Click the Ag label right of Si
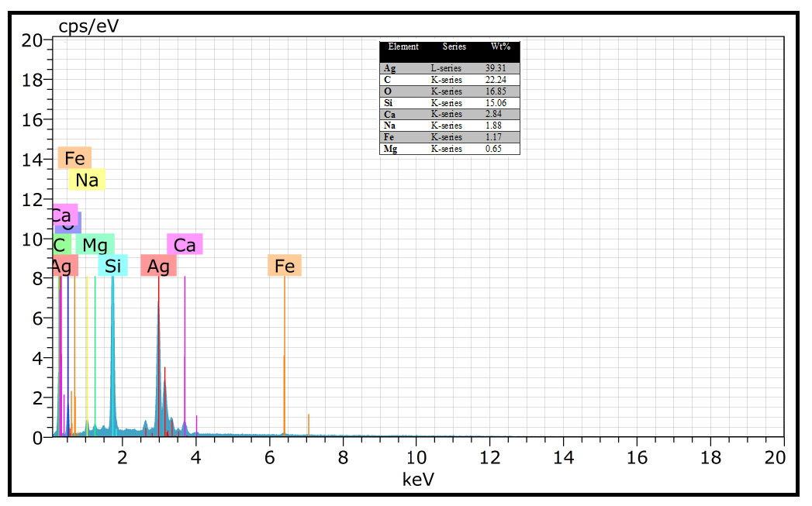Viewport: 812px width, 506px height. [x=158, y=266]
